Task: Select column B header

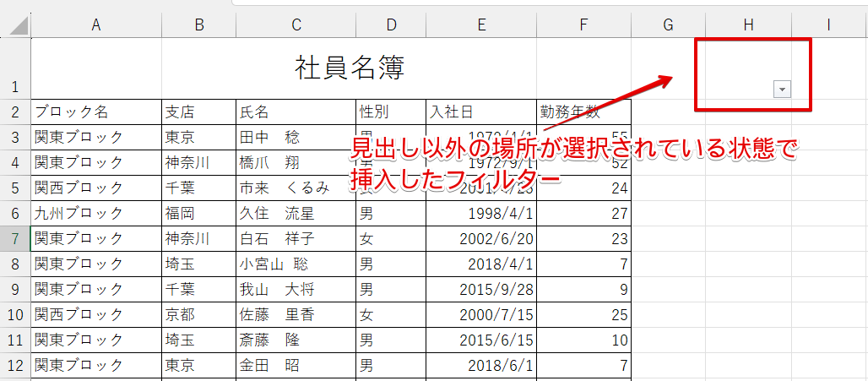Action: pos(198,24)
